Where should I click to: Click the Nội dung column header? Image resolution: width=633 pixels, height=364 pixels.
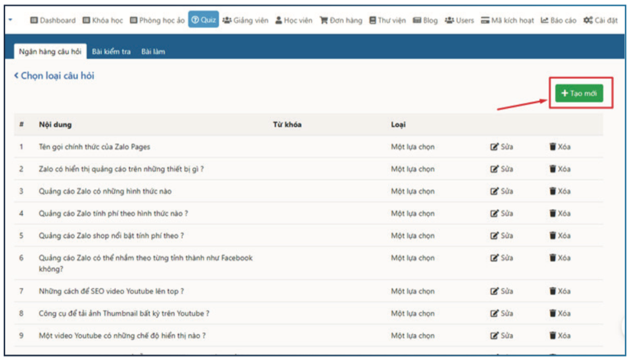55,125
